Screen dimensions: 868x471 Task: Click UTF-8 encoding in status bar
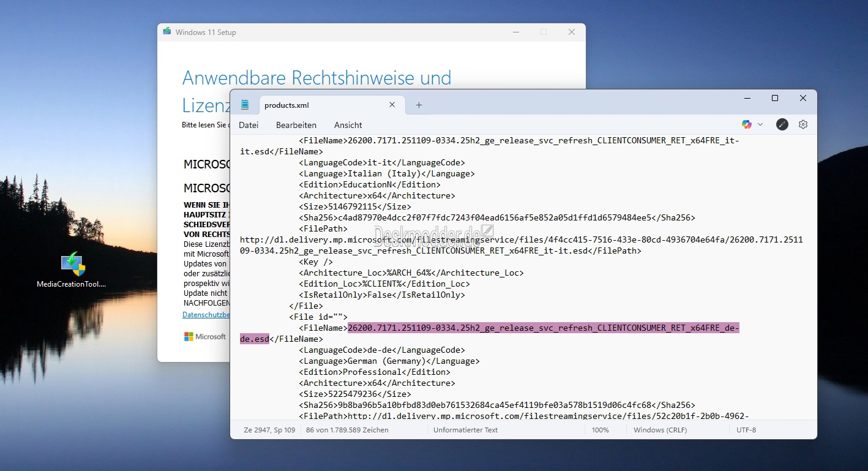(746, 430)
